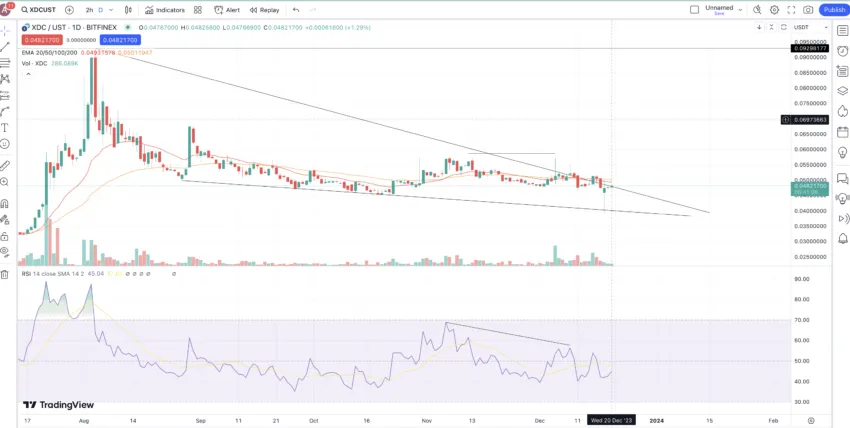850x428 pixels.
Task: Select the D daily timeframe
Action: click(100, 10)
